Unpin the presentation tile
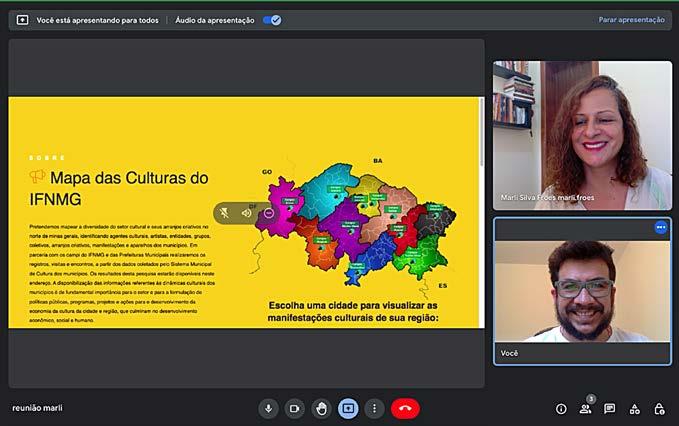Image resolution: width=679 pixels, height=426 pixels. point(224,213)
